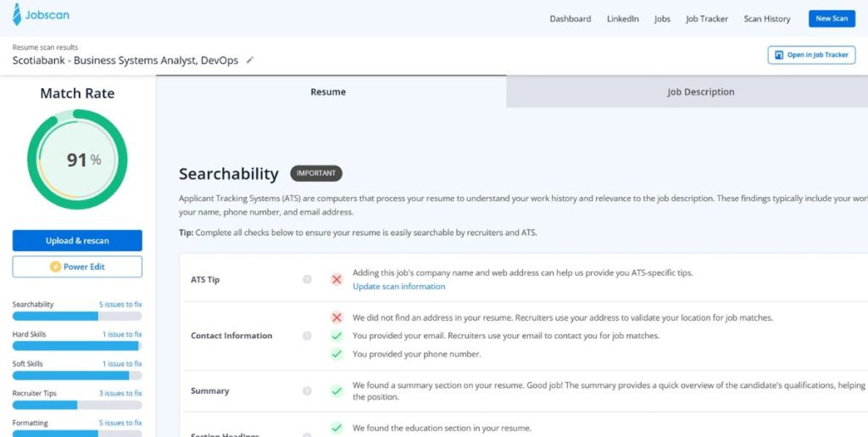Click the Contact Information help icon

[307, 336]
